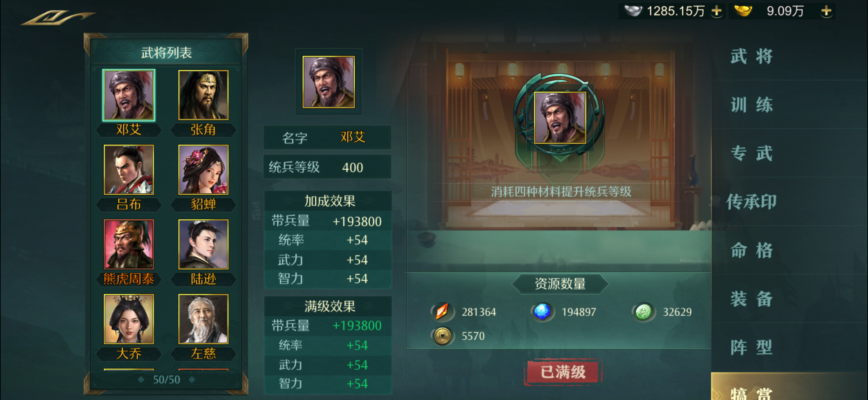The image size is (868, 400).
Task: Open the 传承印 tab
Action: click(x=751, y=202)
